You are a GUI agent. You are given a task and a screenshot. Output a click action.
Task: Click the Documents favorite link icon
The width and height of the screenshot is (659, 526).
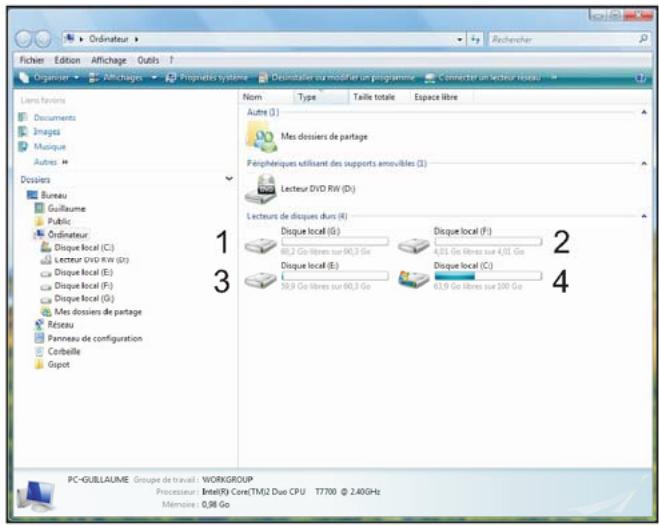[24, 117]
